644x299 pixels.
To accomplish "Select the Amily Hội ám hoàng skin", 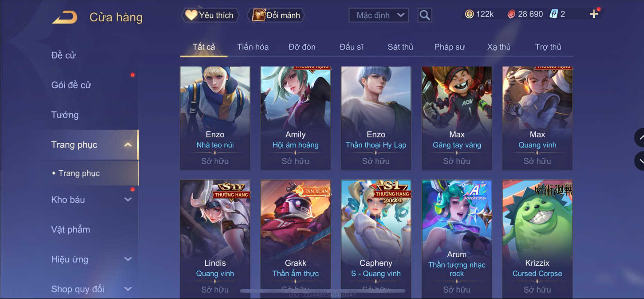I will click(296, 118).
